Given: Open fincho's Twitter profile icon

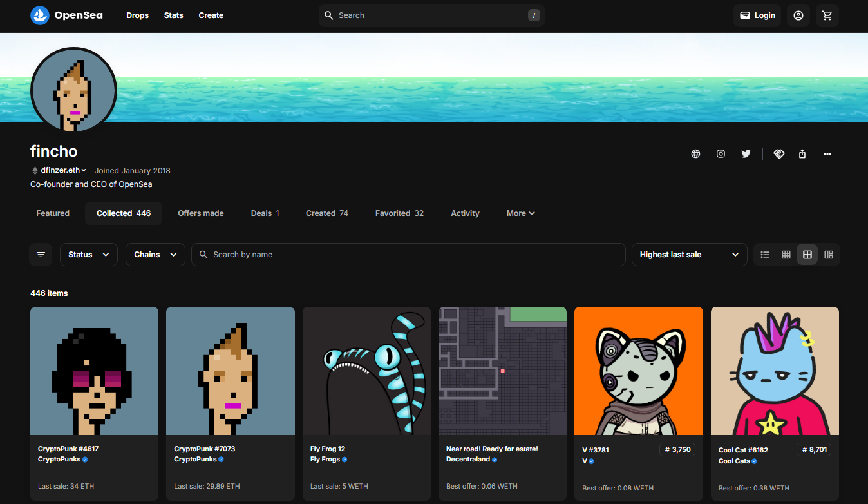Looking at the screenshot, I should tap(746, 154).
